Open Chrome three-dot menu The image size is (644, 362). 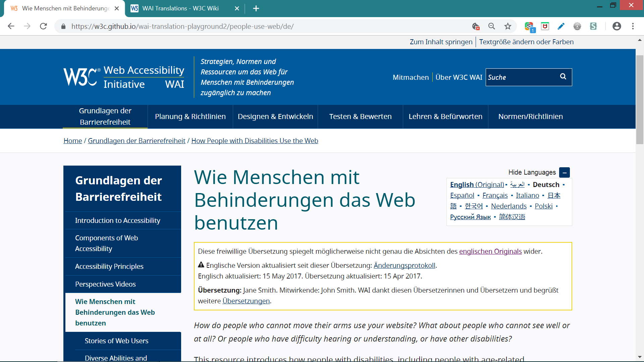633,26
